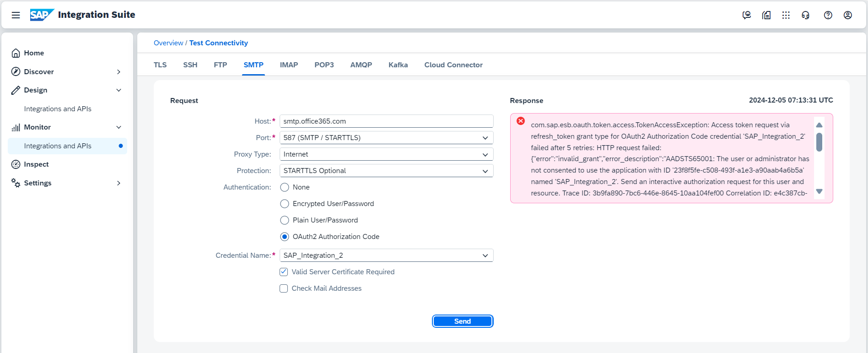This screenshot has width=868, height=353.
Task: Switch to the TLS tab
Action: point(160,65)
